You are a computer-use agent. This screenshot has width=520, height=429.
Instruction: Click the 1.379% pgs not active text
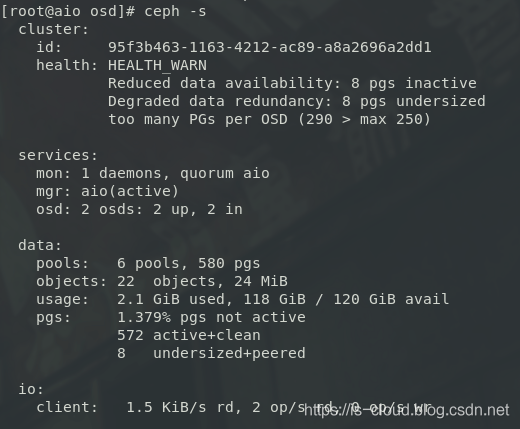click(211, 317)
